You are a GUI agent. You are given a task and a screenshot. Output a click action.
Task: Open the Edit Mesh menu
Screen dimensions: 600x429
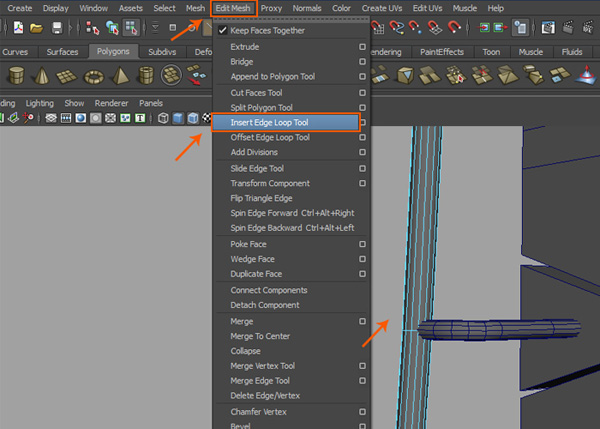click(233, 8)
